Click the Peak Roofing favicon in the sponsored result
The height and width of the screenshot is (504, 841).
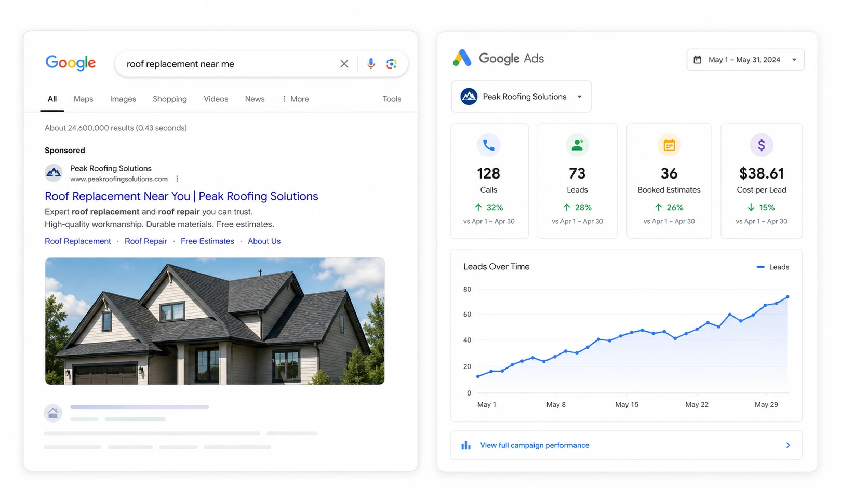(54, 173)
